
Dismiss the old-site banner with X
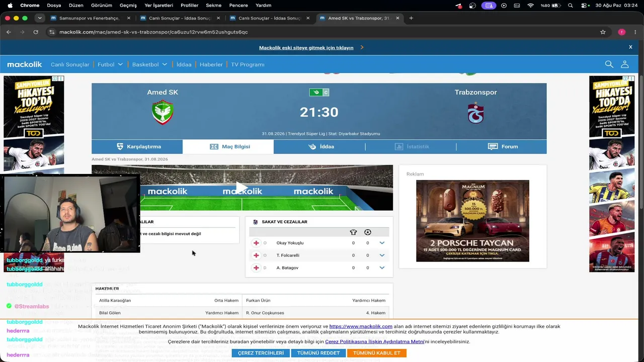click(630, 47)
